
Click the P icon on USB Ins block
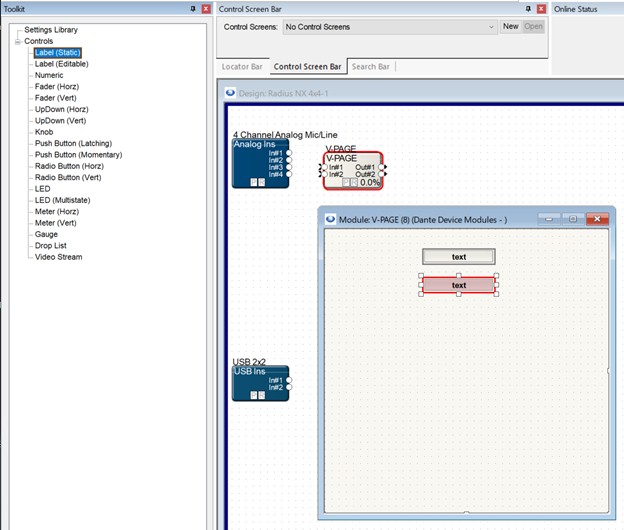click(x=254, y=395)
